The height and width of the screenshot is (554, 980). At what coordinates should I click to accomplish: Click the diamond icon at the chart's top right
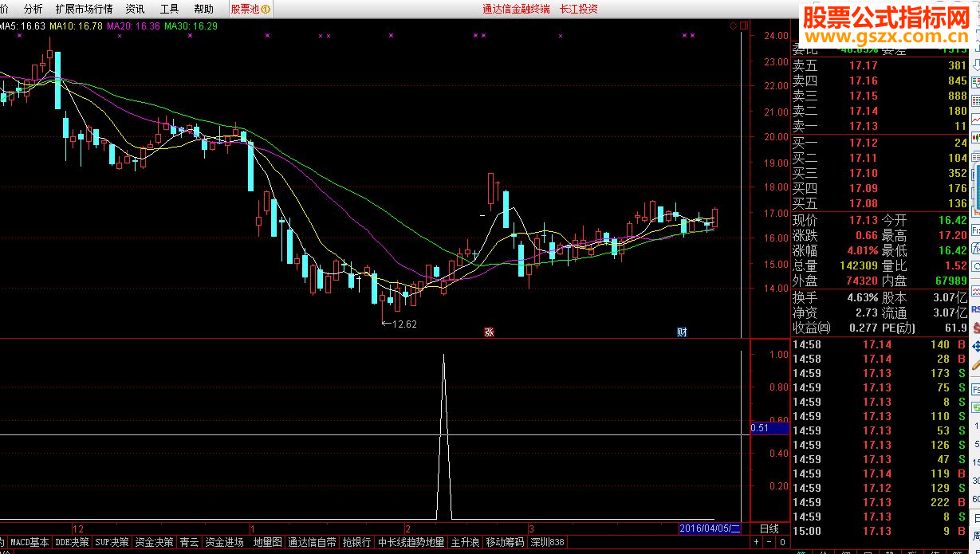733,26
